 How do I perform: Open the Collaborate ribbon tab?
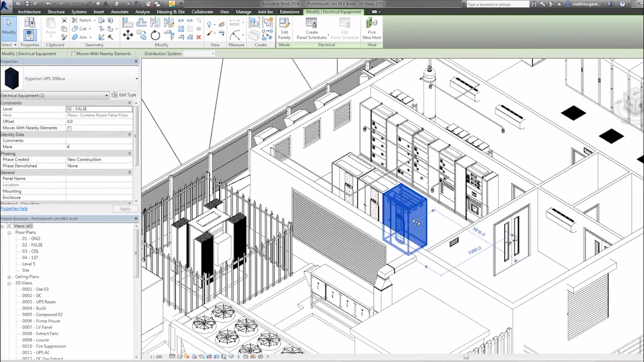[x=202, y=12]
